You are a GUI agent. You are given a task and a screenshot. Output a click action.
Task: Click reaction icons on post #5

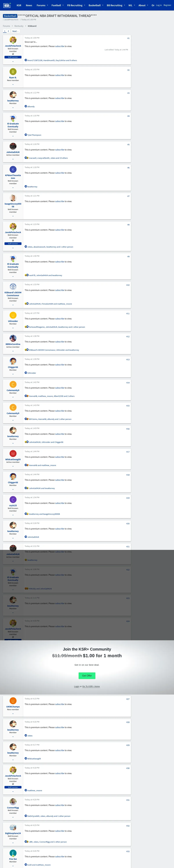(x=26, y=158)
